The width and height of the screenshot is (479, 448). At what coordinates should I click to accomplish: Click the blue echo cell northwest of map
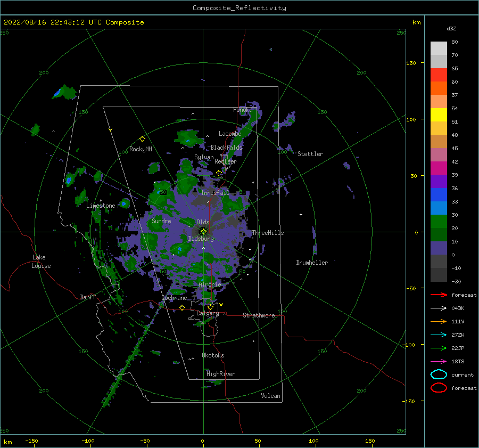coord(57,93)
